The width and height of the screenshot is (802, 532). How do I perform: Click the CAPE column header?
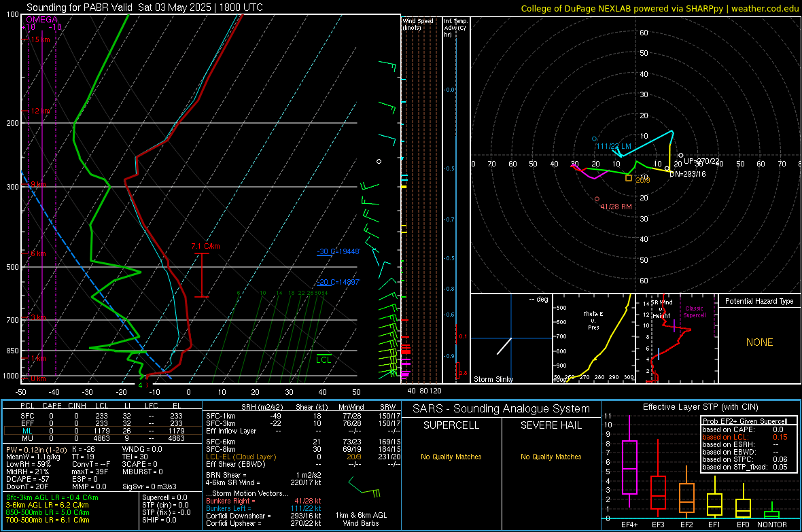pos(52,405)
